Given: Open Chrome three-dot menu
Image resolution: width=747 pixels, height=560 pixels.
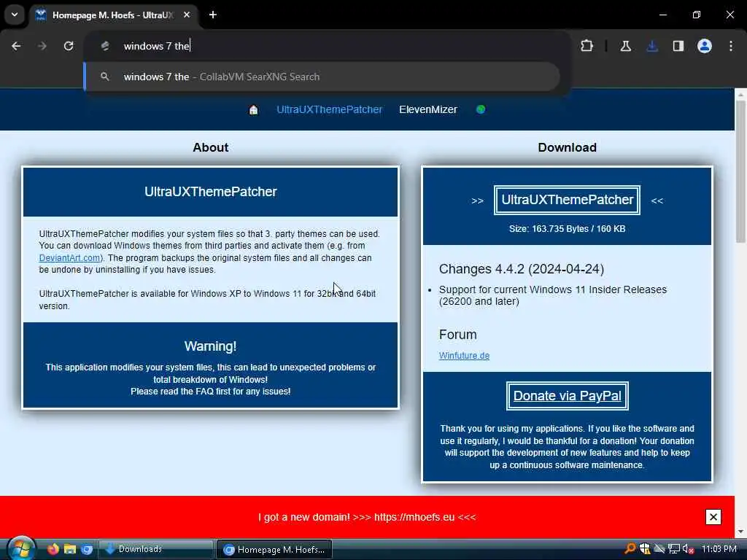Looking at the screenshot, I should pos(731,46).
